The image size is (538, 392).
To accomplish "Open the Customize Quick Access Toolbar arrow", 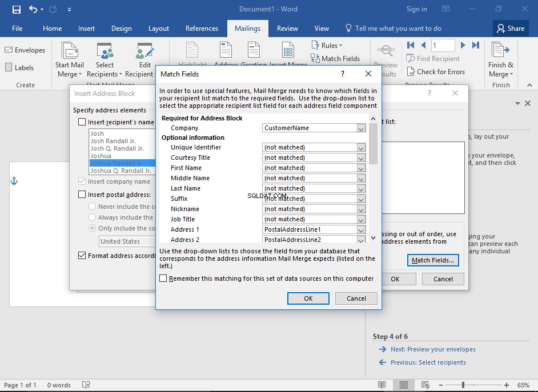I will [x=69, y=10].
